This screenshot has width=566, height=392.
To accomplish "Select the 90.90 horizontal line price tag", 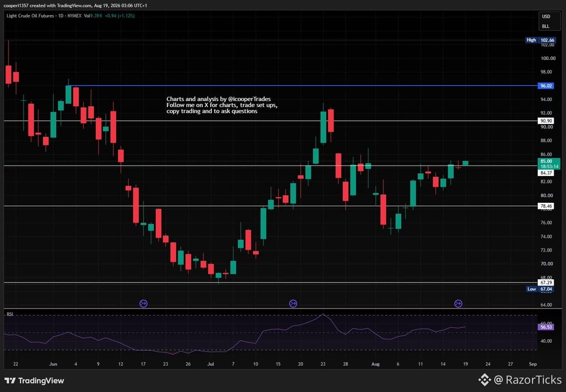I will click(546, 121).
